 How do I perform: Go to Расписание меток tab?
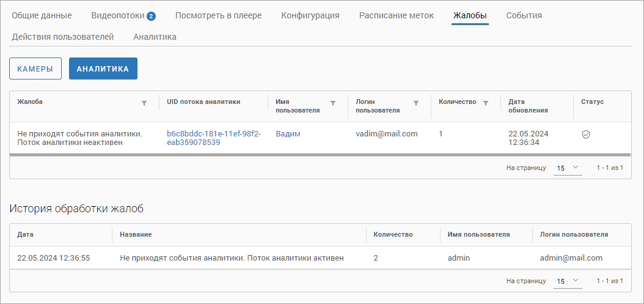pyautogui.click(x=396, y=15)
